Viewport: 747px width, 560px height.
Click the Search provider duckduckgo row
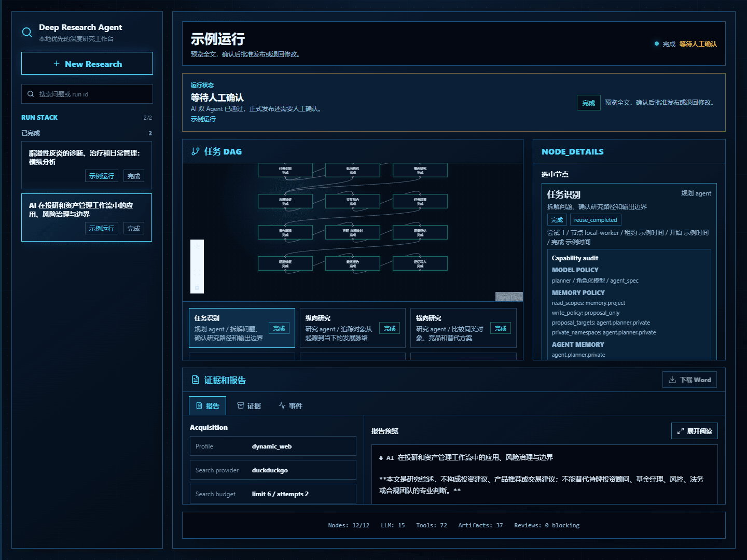(x=273, y=470)
